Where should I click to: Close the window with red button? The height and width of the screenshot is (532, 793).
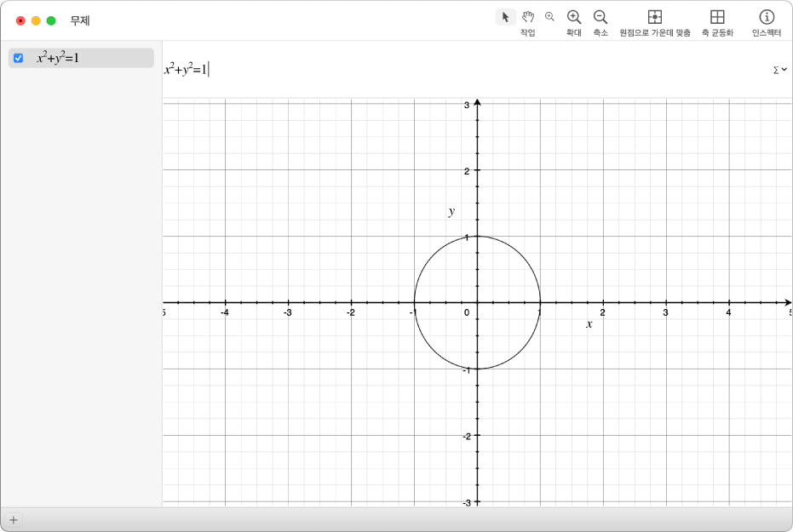[x=20, y=20]
